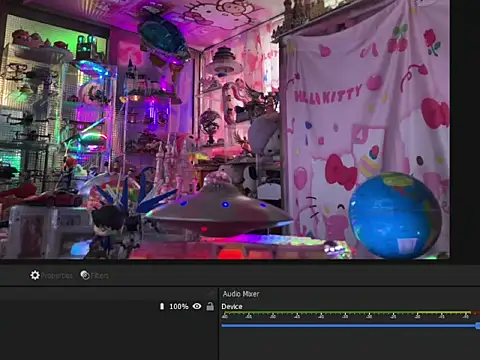Click the battery icon beside 100%
This screenshot has height=360, width=480.
pyautogui.click(x=162, y=306)
